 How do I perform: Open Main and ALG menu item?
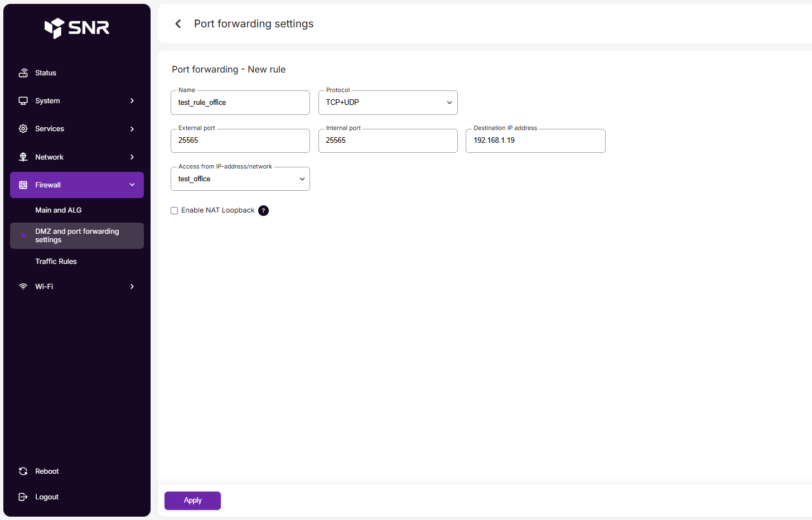point(59,210)
